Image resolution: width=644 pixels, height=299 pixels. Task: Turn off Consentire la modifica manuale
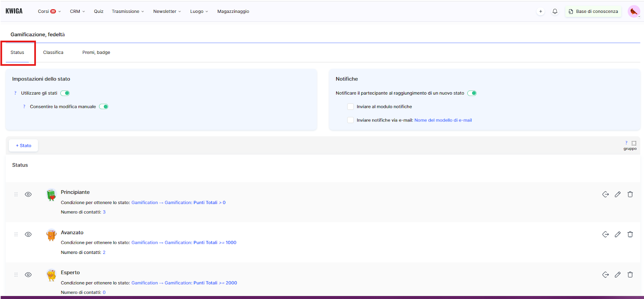click(104, 107)
